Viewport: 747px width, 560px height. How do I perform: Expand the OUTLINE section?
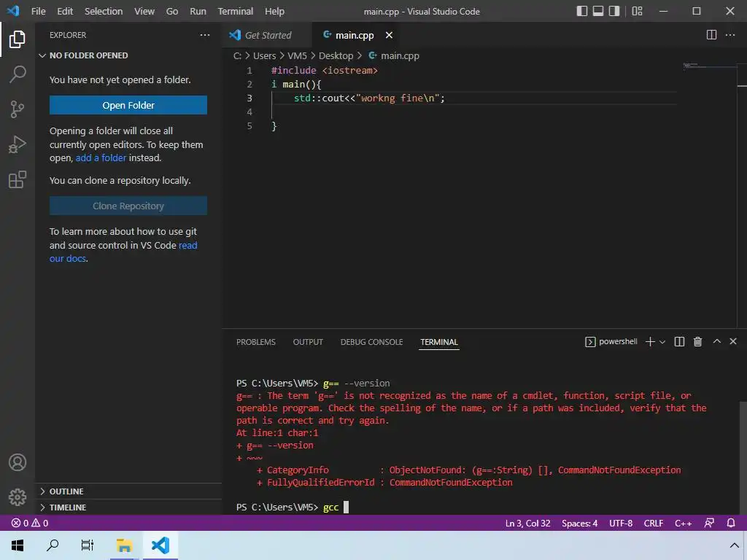click(128, 491)
